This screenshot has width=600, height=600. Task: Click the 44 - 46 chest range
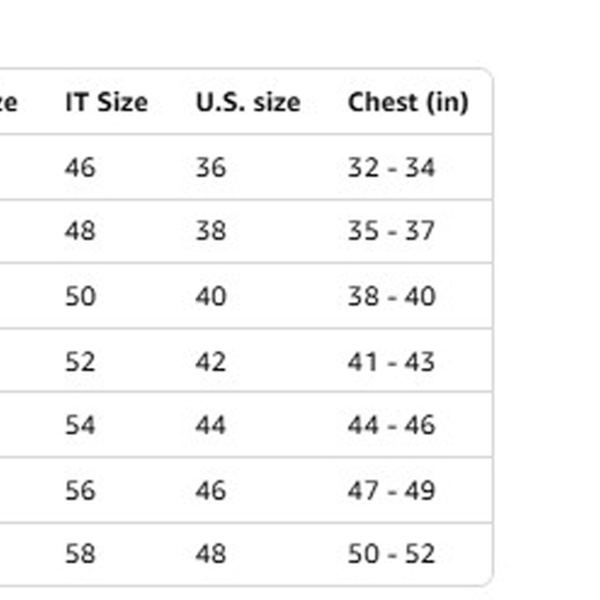pos(391,425)
